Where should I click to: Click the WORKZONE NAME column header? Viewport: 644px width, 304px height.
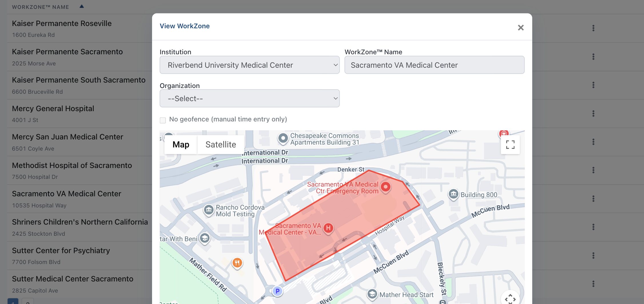40,7
